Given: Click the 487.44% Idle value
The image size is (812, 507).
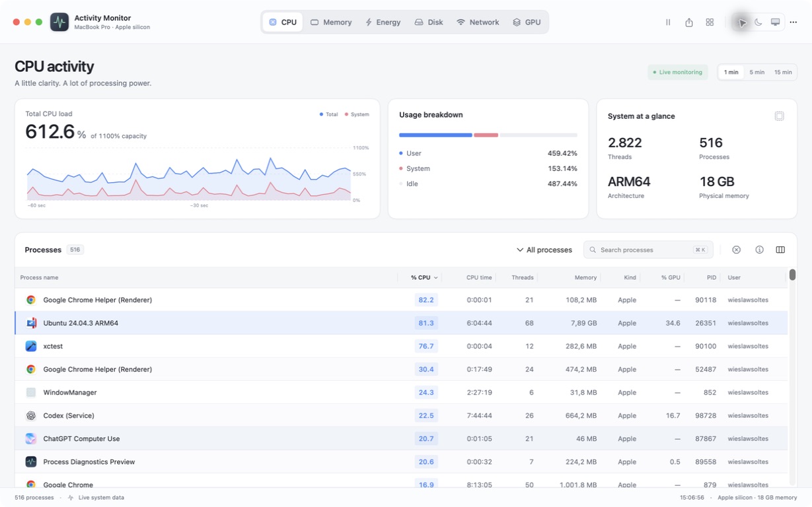Looking at the screenshot, I should (x=562, y=184).
